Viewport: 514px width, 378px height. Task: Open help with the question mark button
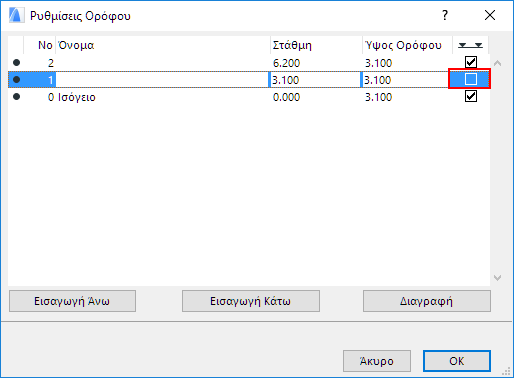click(x=445, y=15)
